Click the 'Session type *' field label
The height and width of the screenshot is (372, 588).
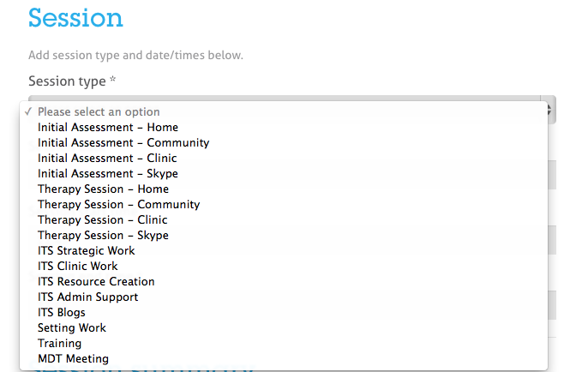coord(71,81)
